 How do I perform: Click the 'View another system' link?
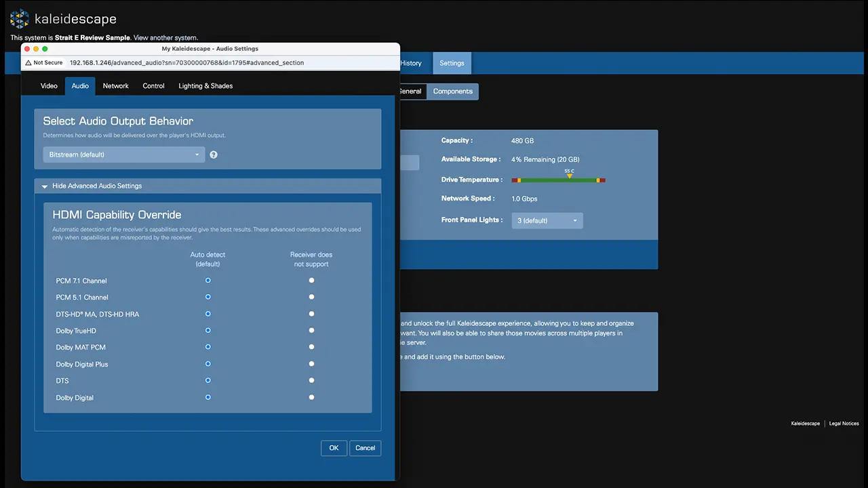165,38
